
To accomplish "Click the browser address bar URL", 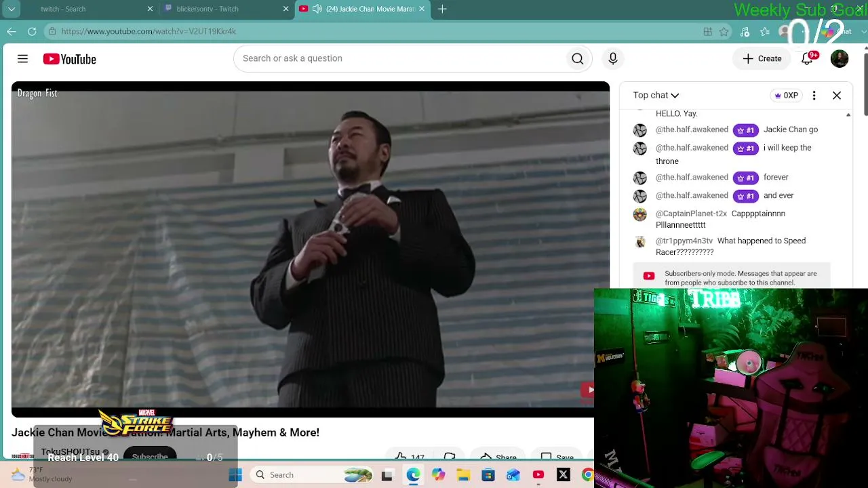I will (149, 31).
